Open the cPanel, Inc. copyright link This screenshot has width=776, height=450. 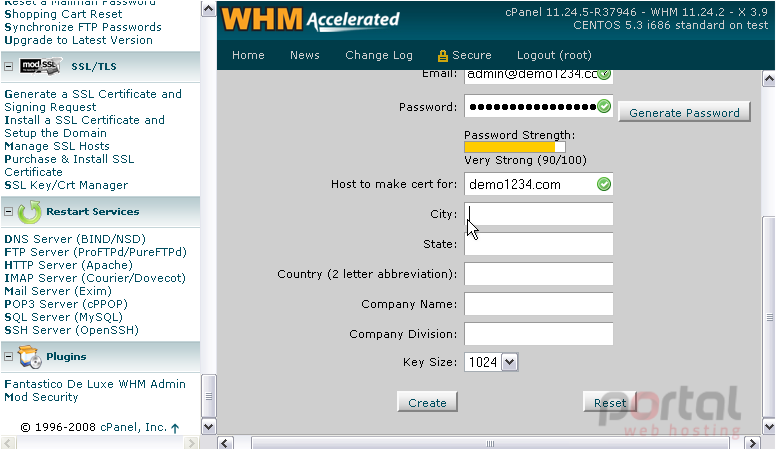(133, 427)
